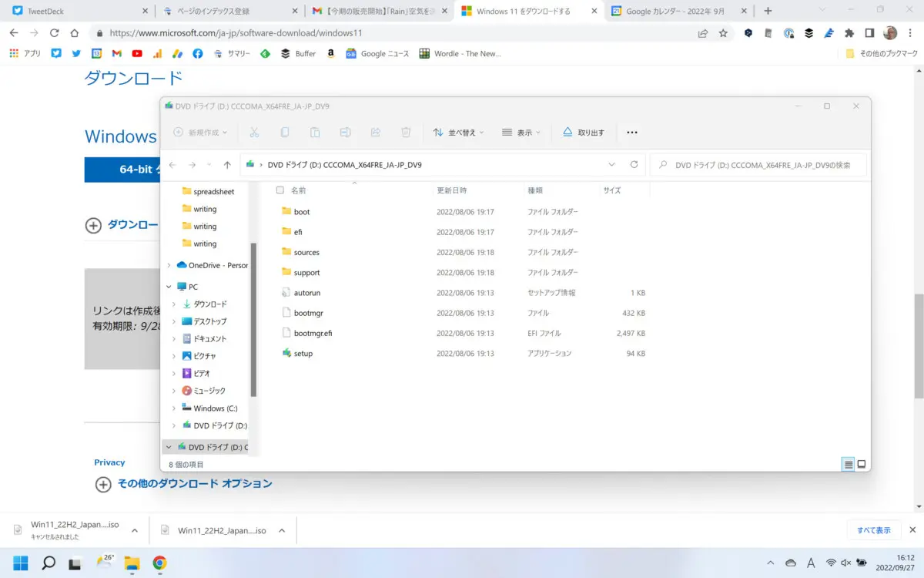Open the 新規作成 dropdown

point(200,133)
